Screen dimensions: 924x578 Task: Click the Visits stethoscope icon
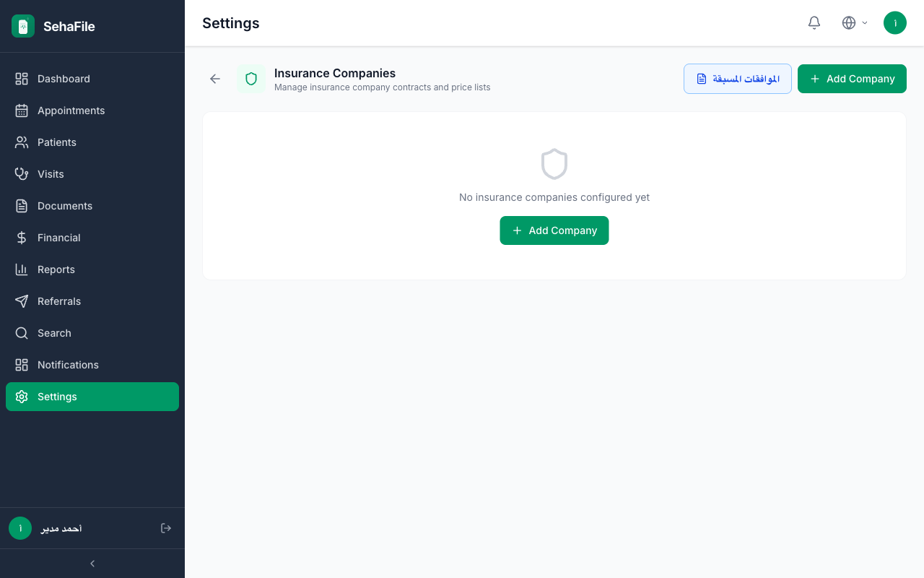pyautogui.click(x=22, y=174)
